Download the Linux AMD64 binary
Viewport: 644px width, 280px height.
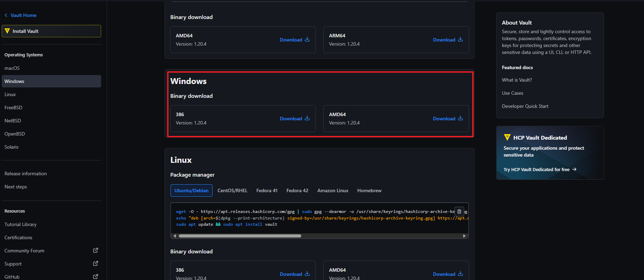pos(448,274)
